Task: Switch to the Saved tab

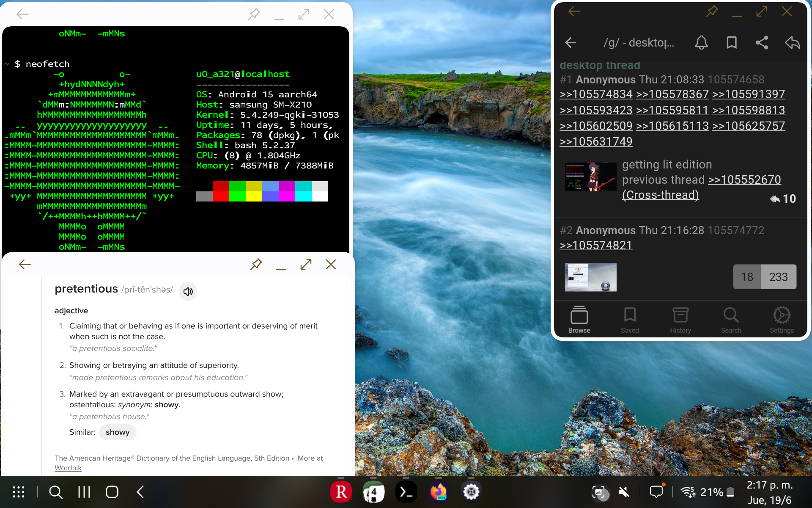Action: pos(630,320)
